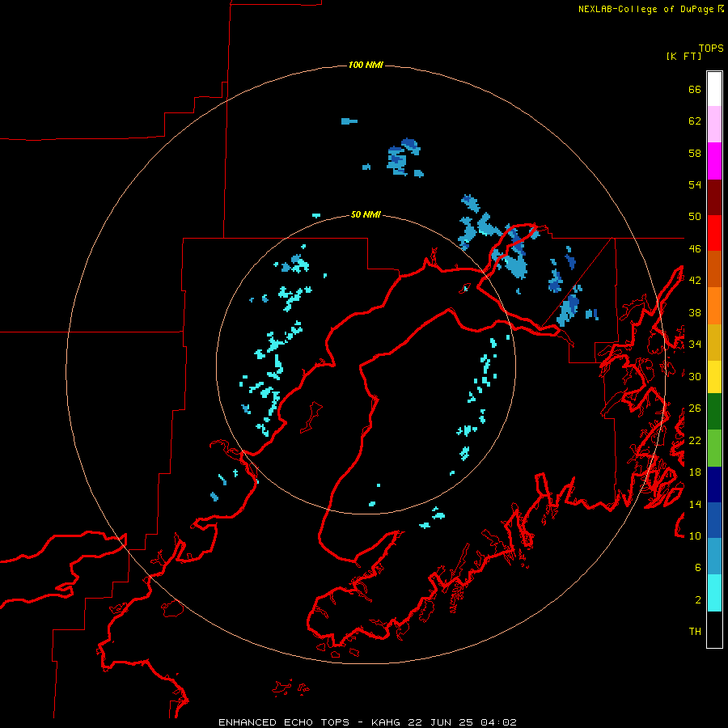Viewport: 728px width, 728px height.
Task: Select the 14 legend value
Action: 695,504
